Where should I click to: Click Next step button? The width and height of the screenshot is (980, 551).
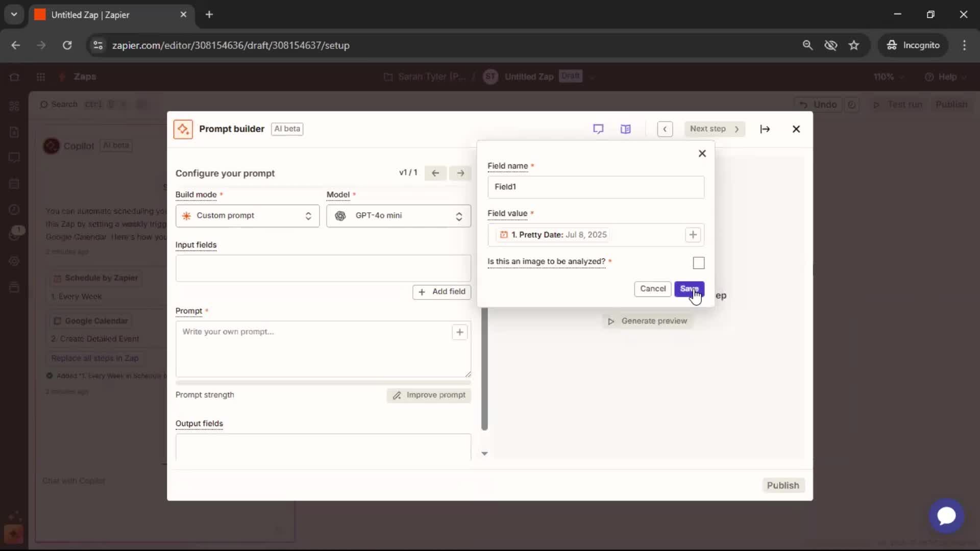coord(715,129)
